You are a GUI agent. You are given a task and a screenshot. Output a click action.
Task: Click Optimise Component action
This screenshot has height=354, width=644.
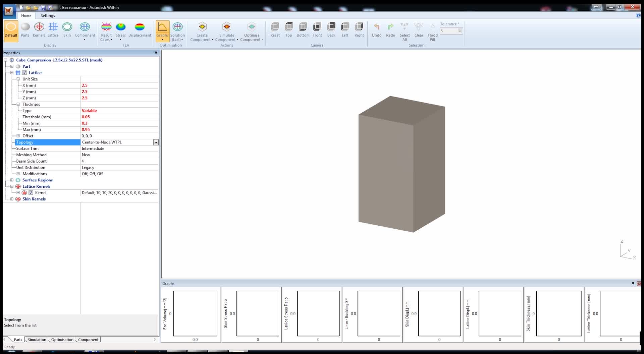252,32
